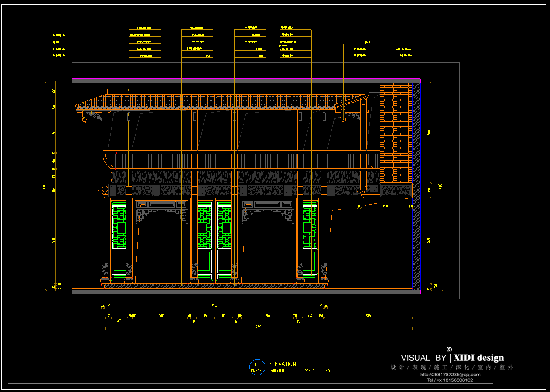
Task: Select the ELEVATION title text
Action: tap(282, 364)
